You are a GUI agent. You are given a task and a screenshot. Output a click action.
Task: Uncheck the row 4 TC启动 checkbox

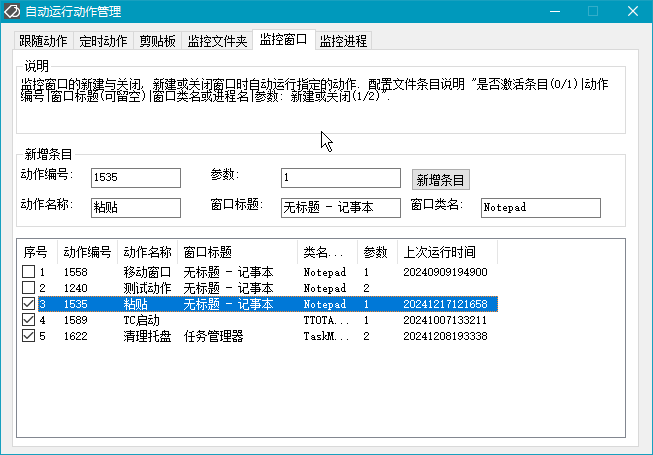pyautogui.click(x=28, y=320)
